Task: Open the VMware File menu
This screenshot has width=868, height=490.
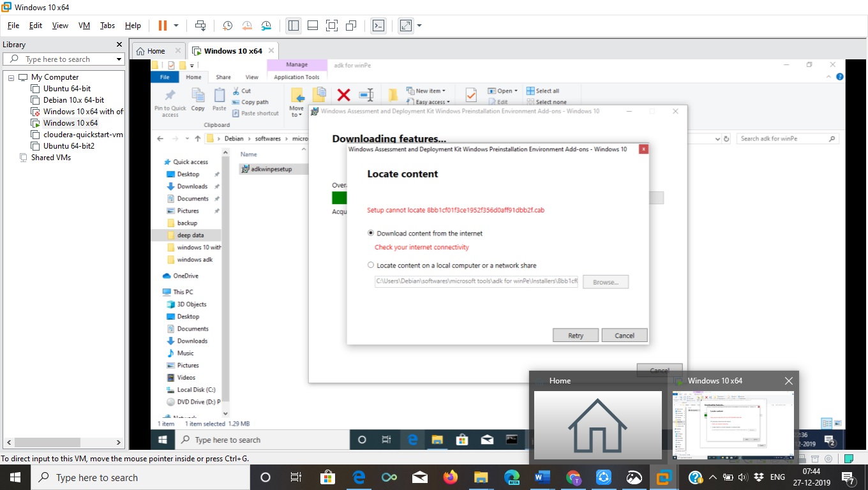Action: click(13, 26)
